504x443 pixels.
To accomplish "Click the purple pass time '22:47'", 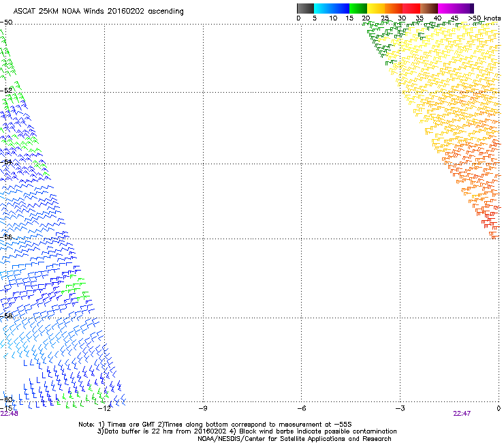I will click(462, 414).
